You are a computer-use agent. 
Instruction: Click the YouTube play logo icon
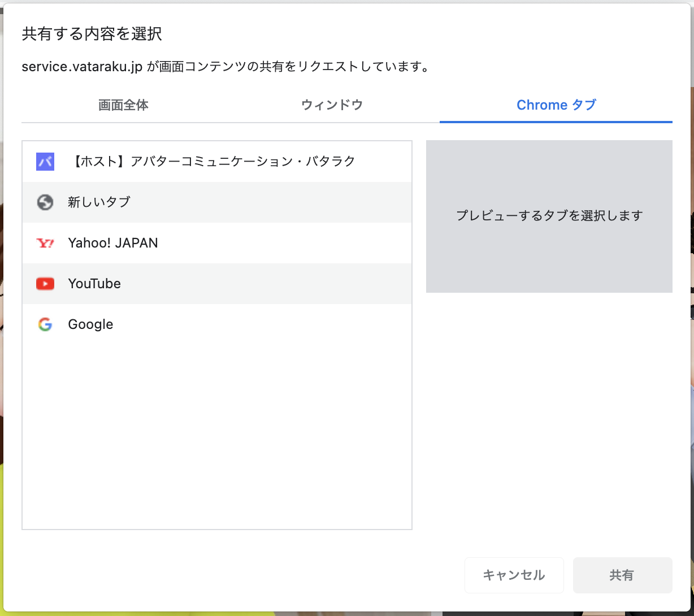click(45, 284)
